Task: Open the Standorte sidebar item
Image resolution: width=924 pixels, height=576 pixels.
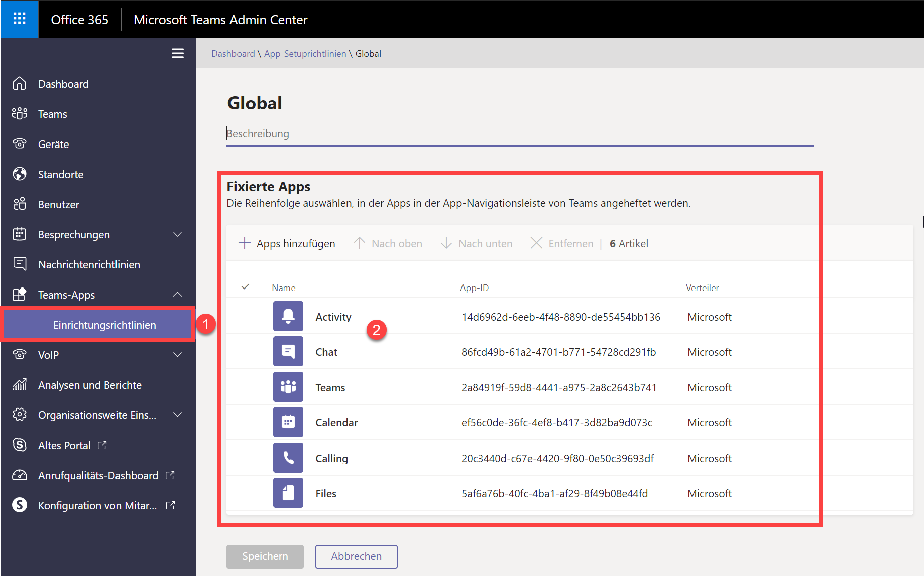Action: coord(98,174)
